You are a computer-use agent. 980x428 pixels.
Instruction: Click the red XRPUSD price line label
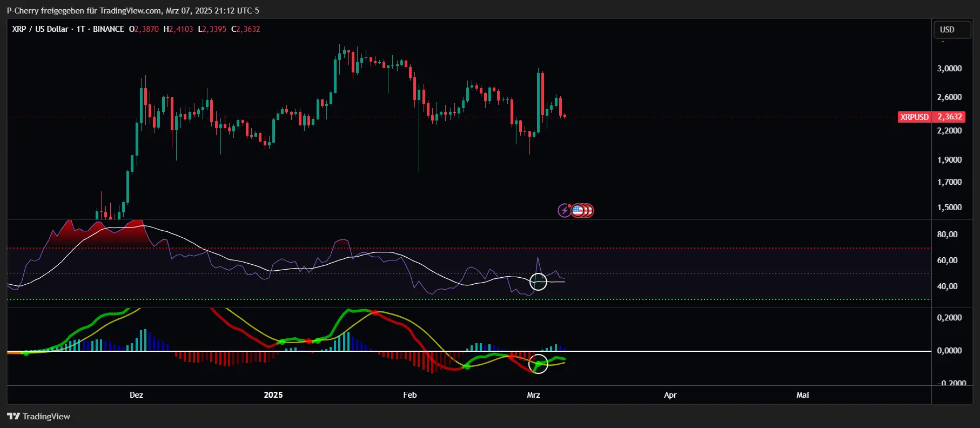click(x=915, y=117)
